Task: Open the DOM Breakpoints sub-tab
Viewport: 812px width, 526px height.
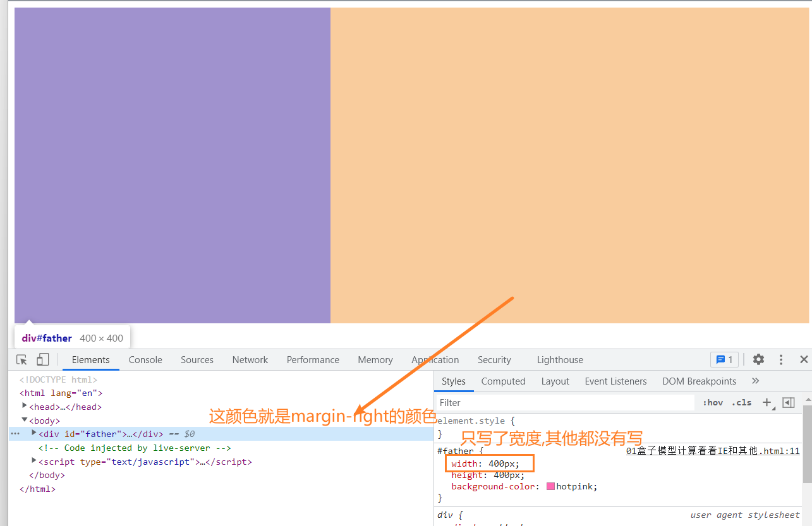Action: click(x=699, y=381)
